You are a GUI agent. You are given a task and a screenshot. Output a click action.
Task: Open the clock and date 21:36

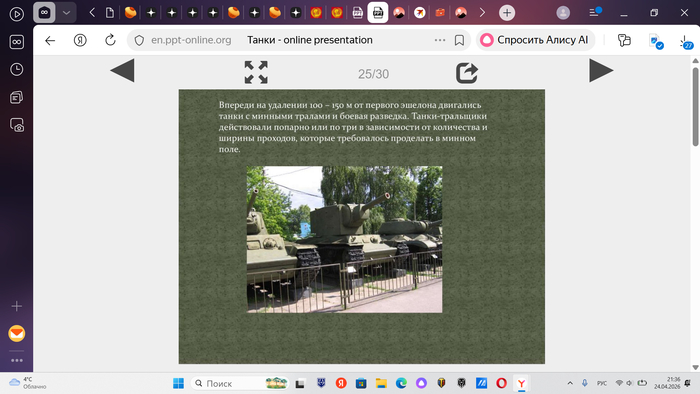(667, 383)
